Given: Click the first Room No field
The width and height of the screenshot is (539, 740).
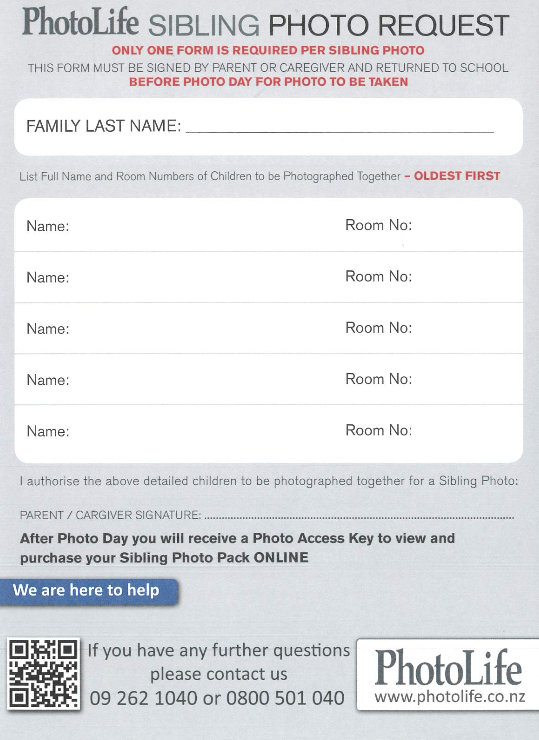Looking at the screenshot, I should pyautogui.click(x=465, y=225).
